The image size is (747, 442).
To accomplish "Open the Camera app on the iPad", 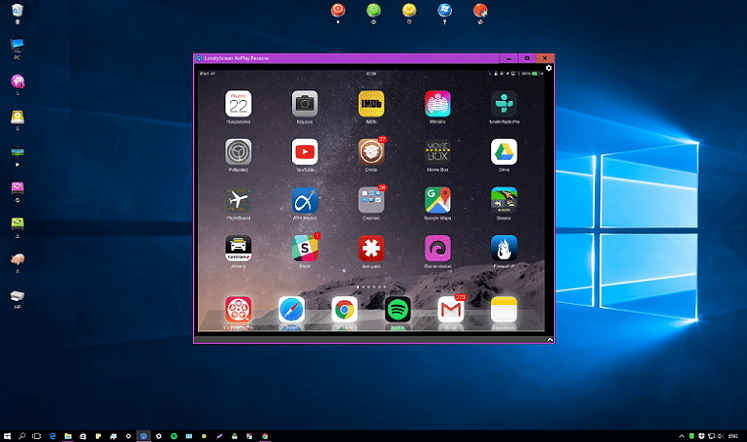I will click(305, 104).
